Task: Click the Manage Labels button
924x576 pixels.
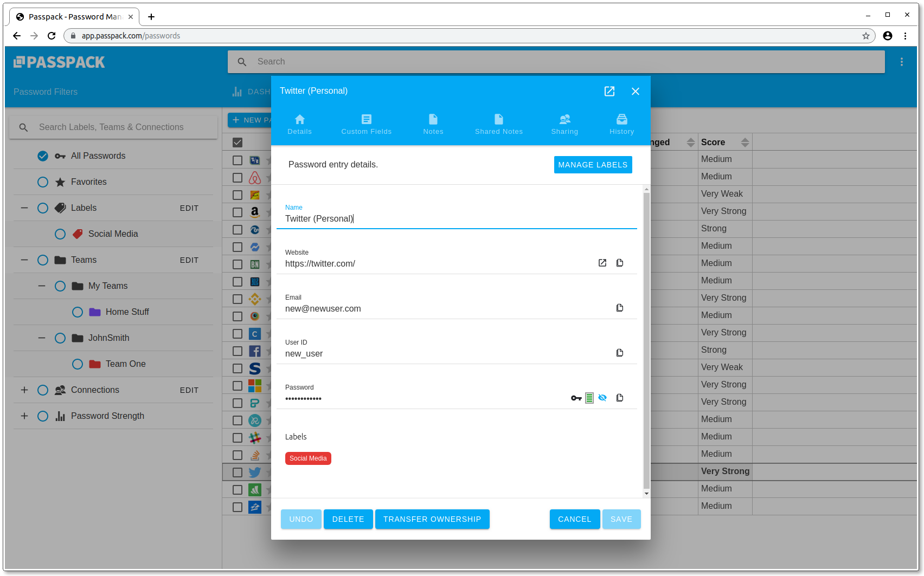Action: point(593,165)
